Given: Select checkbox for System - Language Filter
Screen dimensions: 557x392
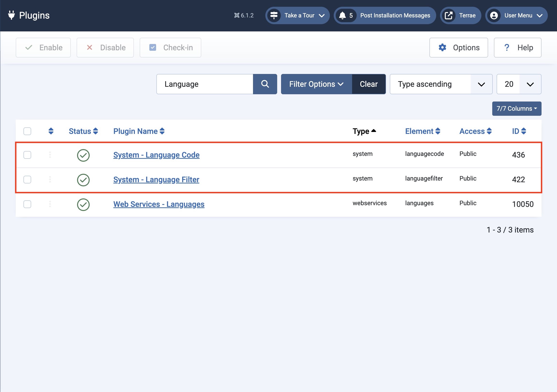Looking at the screenshot, I should pyautogui.click(x=27, y=180).
